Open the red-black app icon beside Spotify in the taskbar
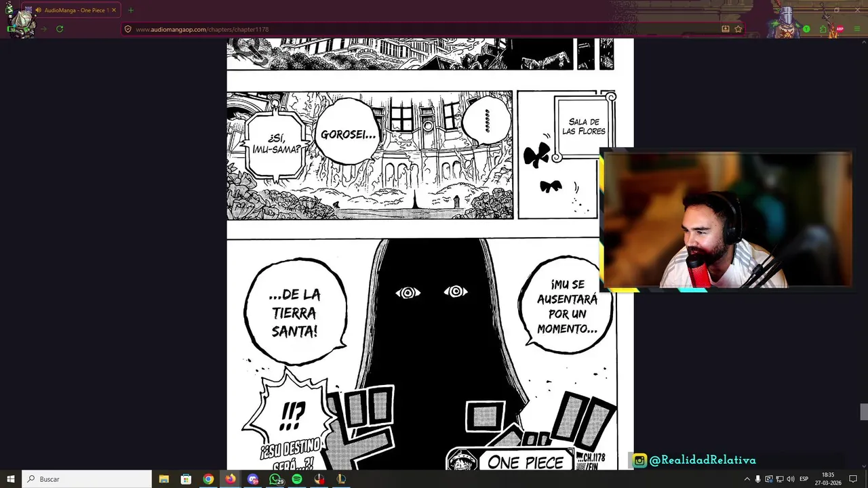The image size is (868, 488). 319,479
